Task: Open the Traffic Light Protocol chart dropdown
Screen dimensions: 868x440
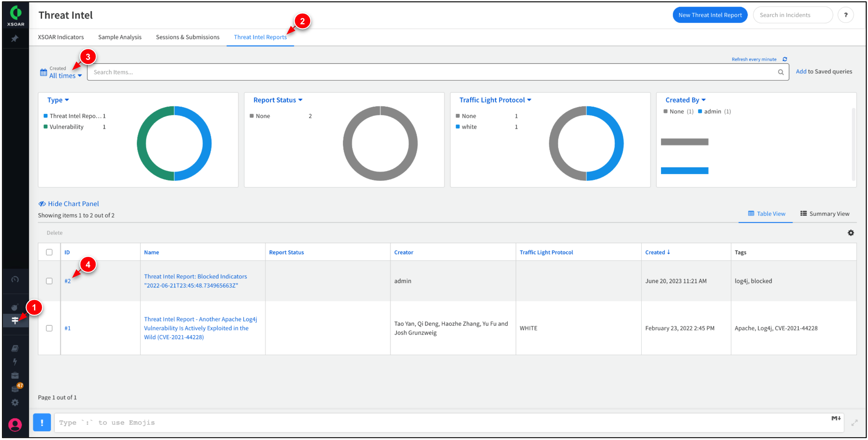Action: 495,100
